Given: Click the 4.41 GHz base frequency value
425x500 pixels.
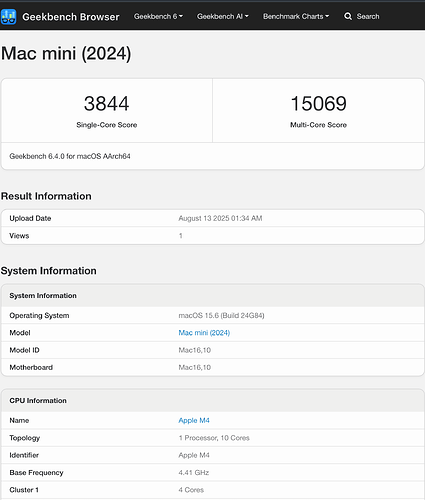Looking at the screenshot, I should 194,473.
